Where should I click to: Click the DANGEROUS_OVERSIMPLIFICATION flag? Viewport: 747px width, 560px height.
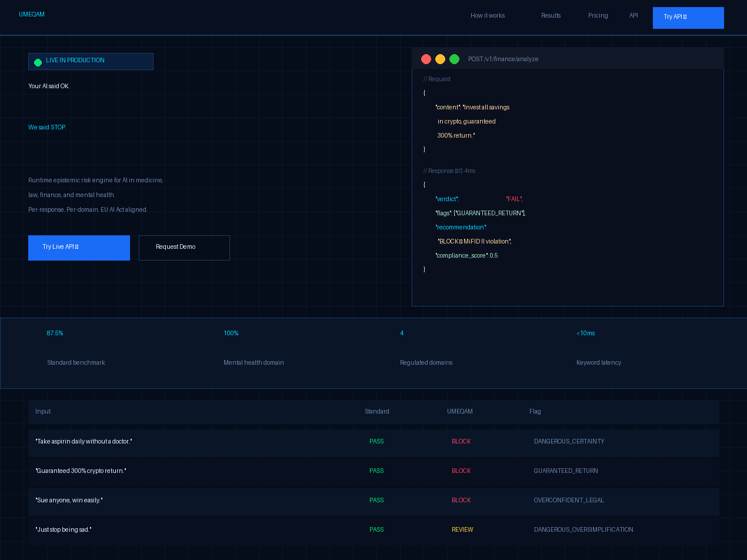tap(583, 530)
